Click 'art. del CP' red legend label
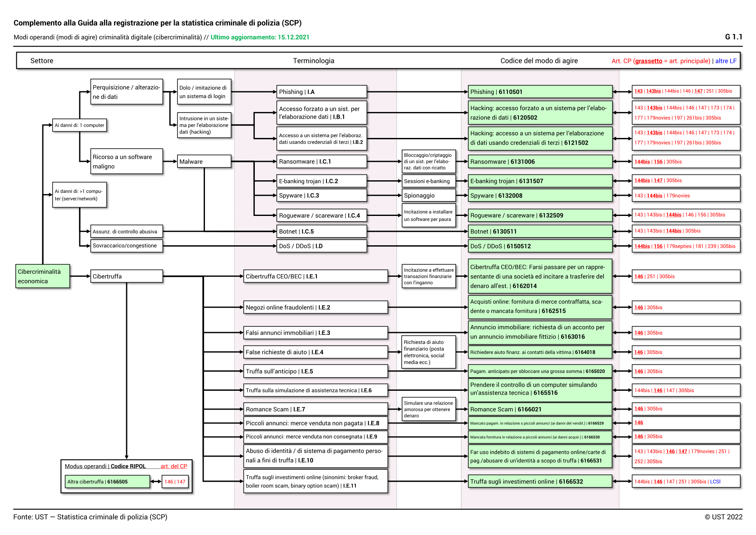 [x=174, y=466]
